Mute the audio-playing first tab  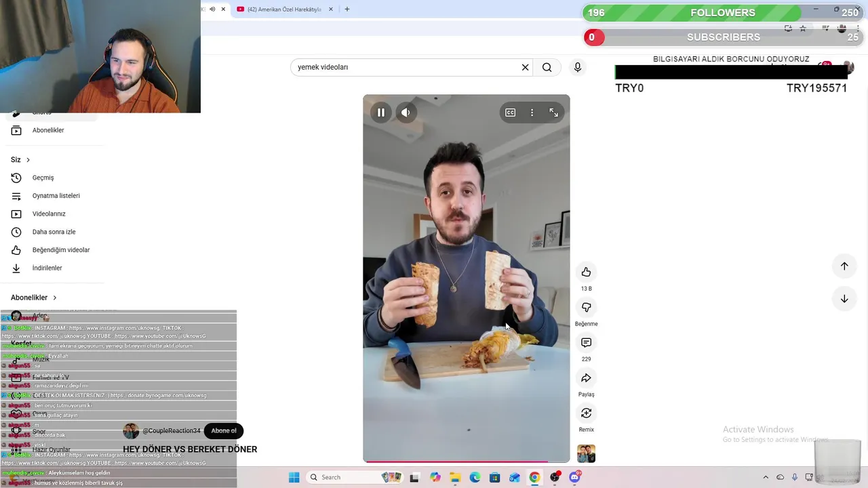coord(212,9)
